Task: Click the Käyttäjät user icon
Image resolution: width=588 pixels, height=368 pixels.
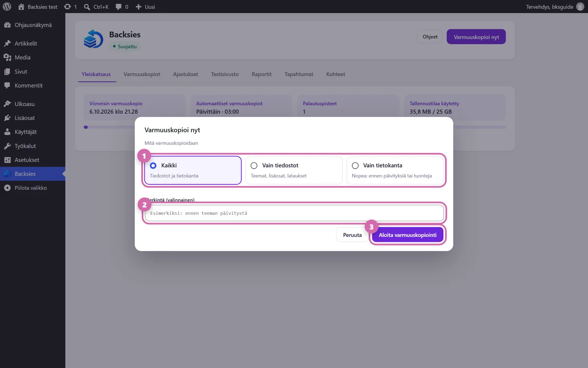Action: [7, 132]
